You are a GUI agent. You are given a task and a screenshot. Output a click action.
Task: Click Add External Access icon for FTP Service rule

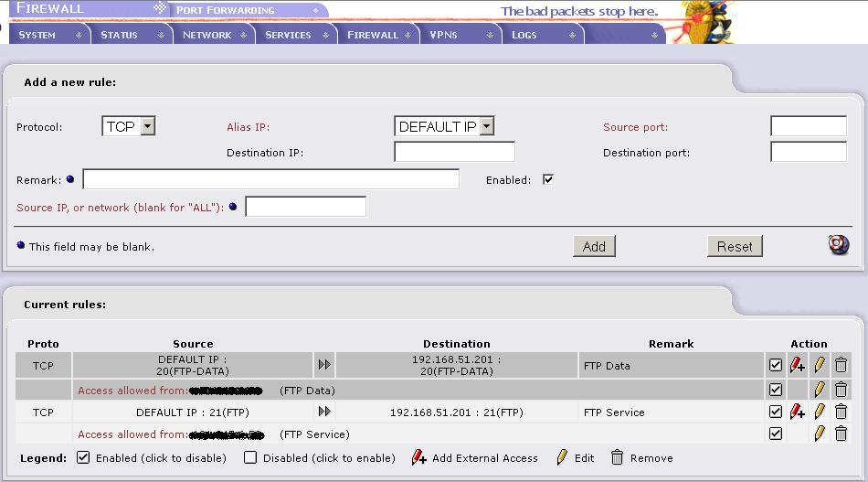click(x=798, y=412)
